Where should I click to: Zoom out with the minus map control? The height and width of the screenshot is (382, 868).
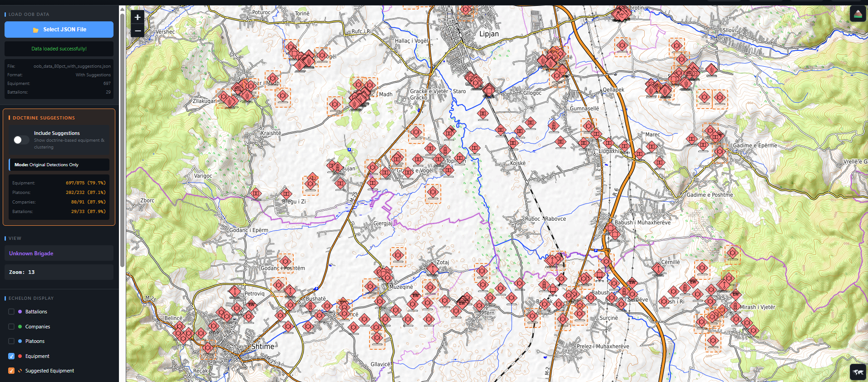[x=138, y=30]
